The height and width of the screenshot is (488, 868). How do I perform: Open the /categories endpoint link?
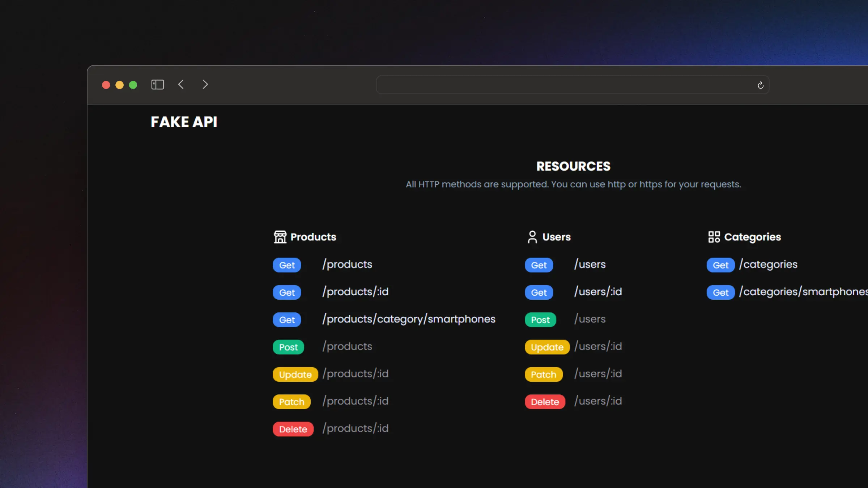(769, 265)
